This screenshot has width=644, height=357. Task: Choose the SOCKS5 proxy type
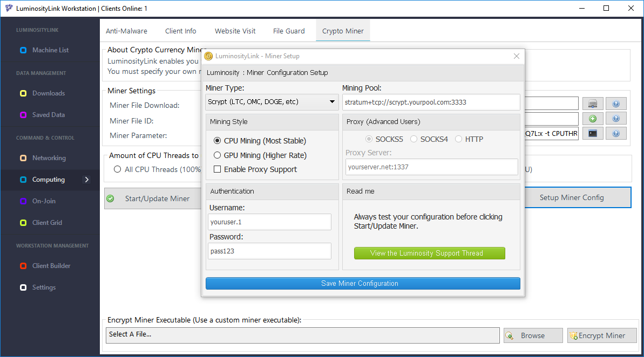[384, 139]
